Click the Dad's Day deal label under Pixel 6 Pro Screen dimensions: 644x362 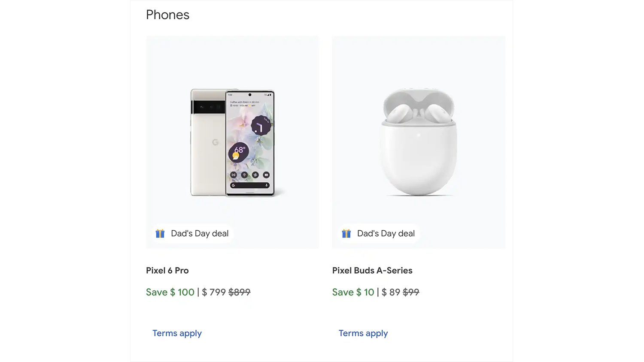tap(200, 233)
